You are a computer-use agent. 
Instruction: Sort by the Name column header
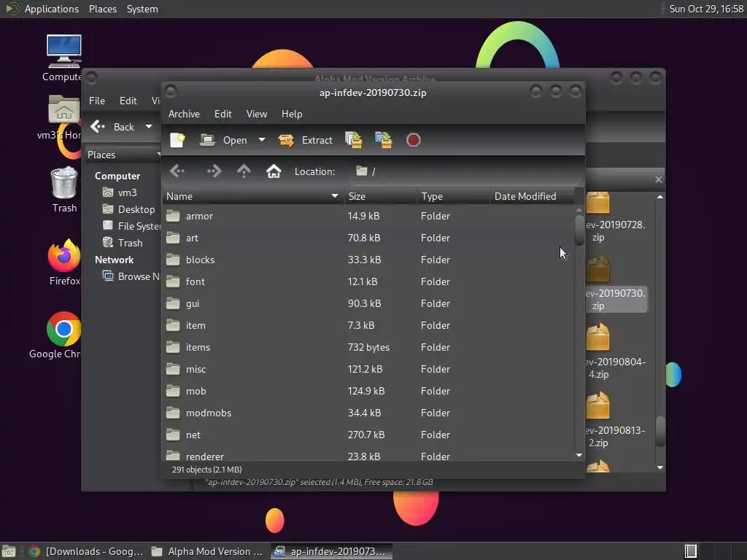tap(252, 196)
